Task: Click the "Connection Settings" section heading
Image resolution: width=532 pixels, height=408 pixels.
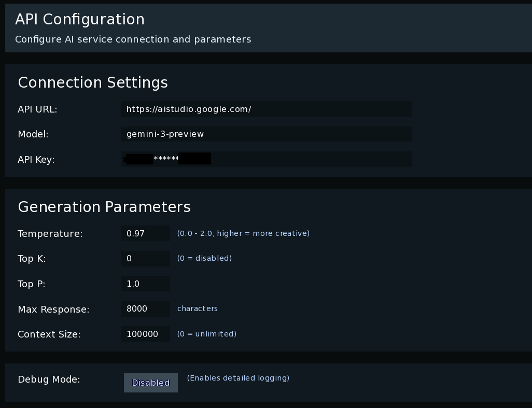Action: coord(93,82)
